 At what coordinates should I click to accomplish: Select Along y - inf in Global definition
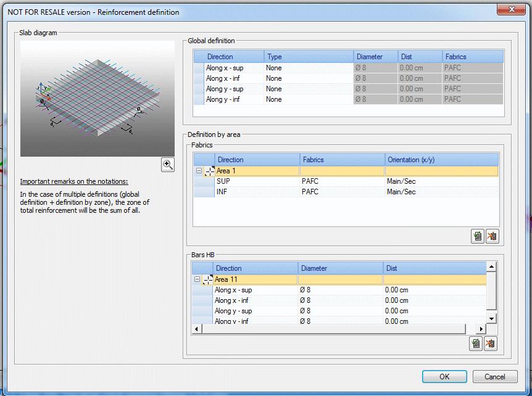(x=234, y=99)
